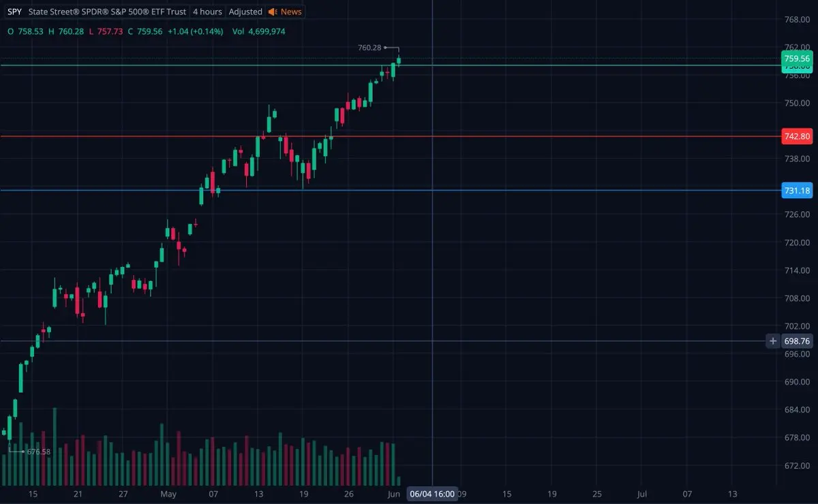
Task: Click the State Street SPDR S&P 500 ETF Trust name
Action: 108,12
